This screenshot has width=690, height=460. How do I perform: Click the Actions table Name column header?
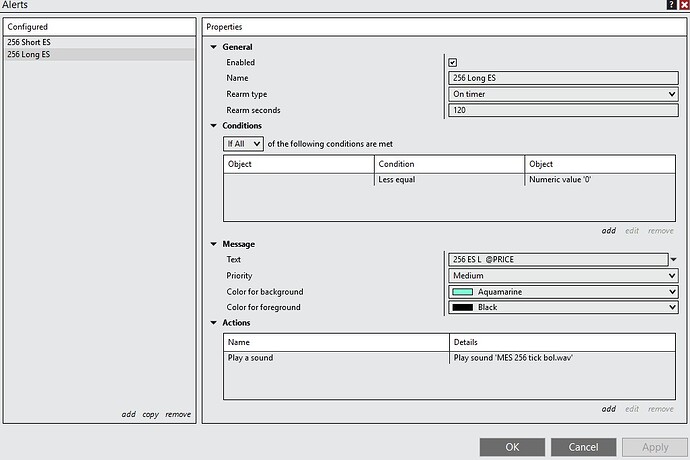[x=336, y=342]
